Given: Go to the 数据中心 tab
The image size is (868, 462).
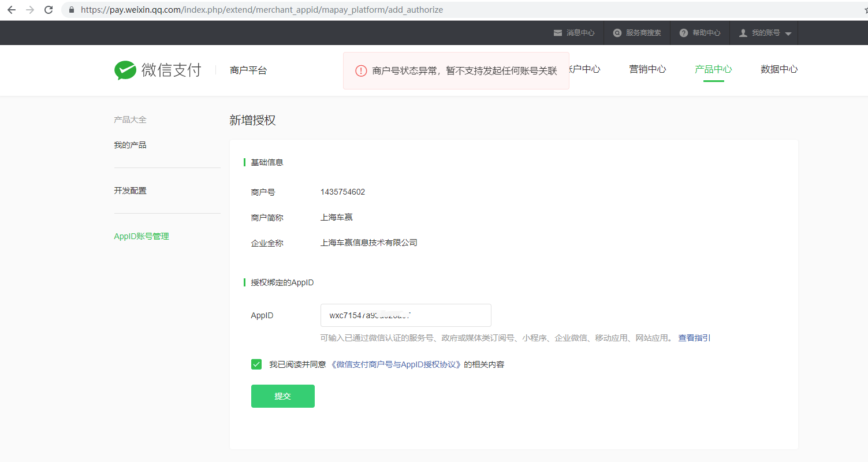Looking at the screenshot, I should click(779, 69).
